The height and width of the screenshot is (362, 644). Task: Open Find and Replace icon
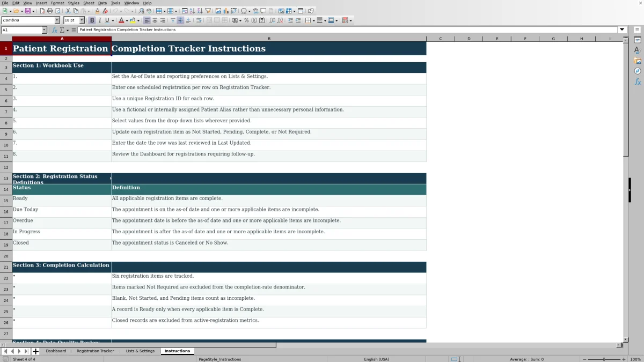click(x=141, y=11)
